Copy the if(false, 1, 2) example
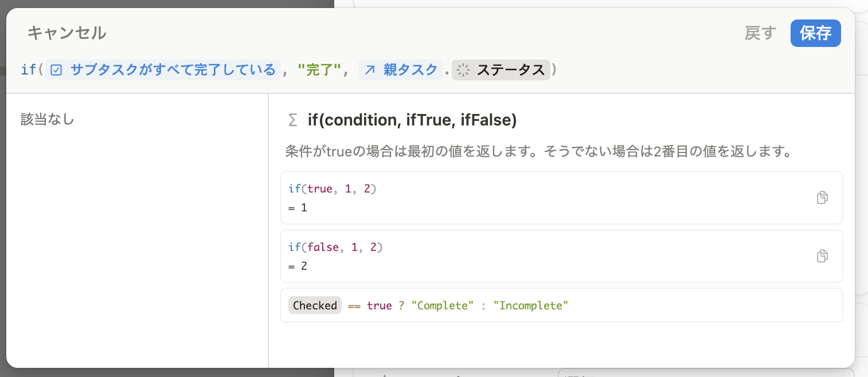 [x=822, y=256]
